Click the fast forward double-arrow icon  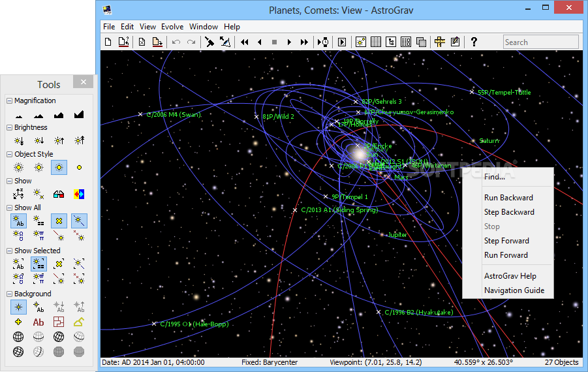(x=304, y=42)
